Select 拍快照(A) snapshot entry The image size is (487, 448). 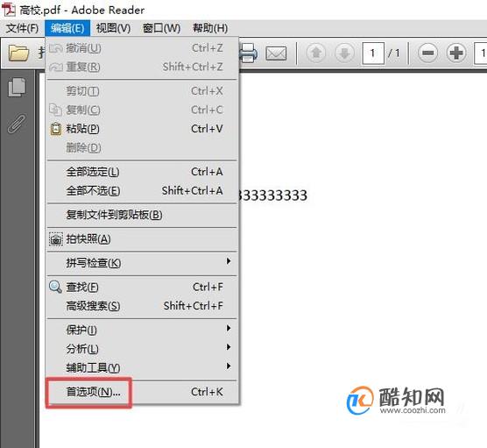142,239
